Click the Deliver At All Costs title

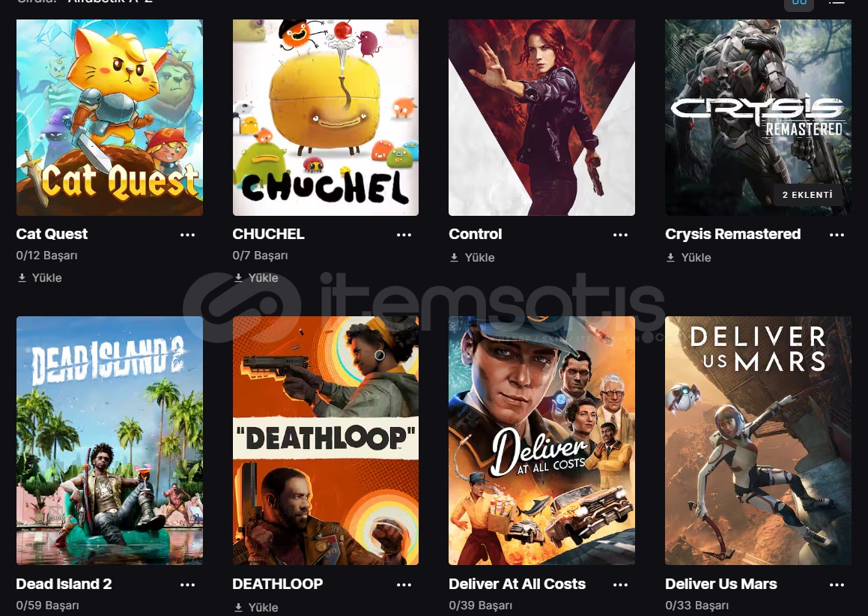[x=517, y=584]
